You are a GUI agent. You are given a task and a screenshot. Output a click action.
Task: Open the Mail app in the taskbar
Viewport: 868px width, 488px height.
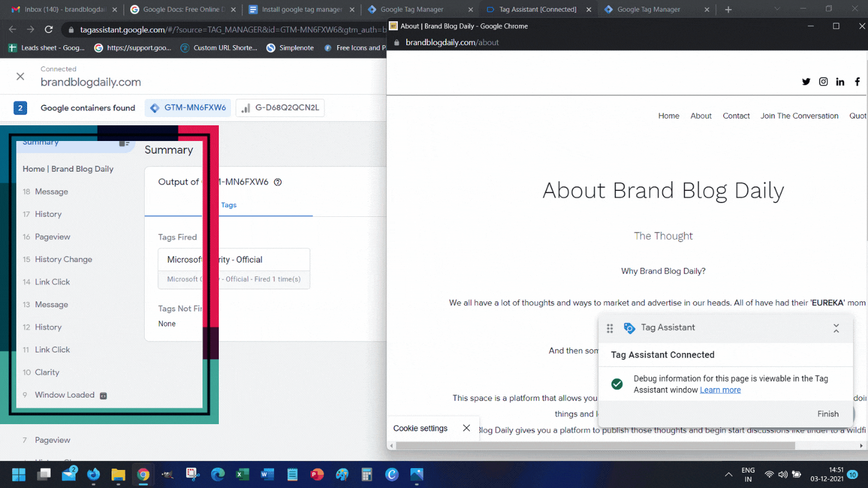69,475
